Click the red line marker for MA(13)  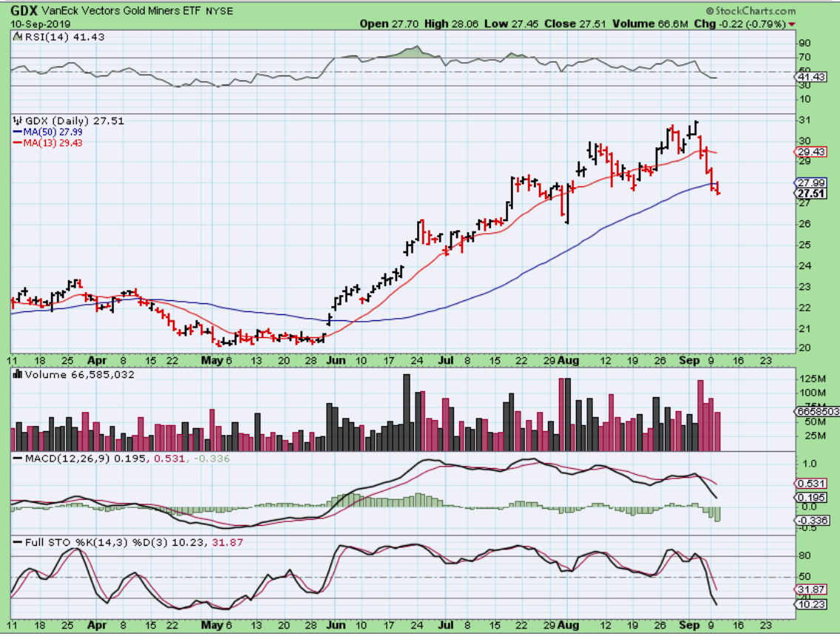[18, 143]
